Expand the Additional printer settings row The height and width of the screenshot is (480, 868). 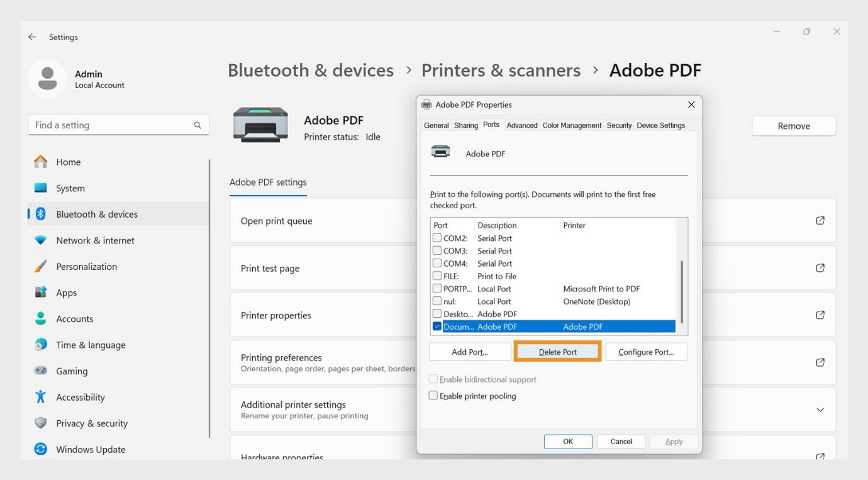(820, 410)
